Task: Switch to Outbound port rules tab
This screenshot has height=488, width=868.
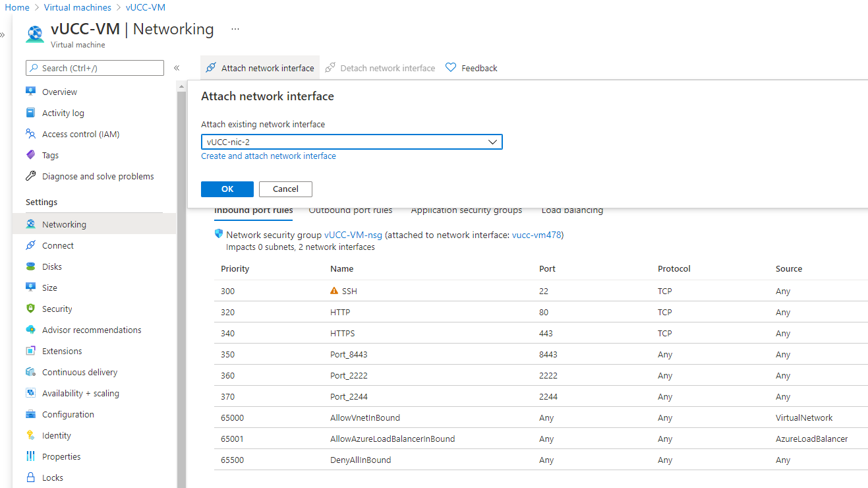Action: click(351, 210)
